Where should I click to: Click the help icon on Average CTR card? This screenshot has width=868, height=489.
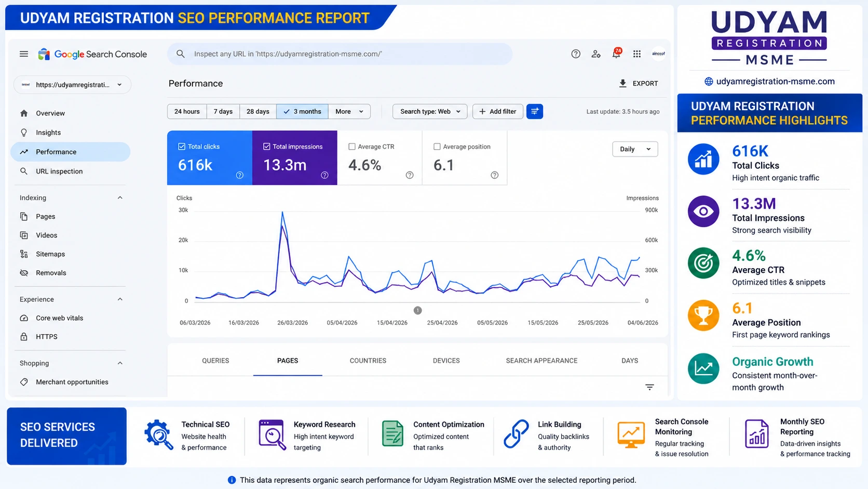410,175
